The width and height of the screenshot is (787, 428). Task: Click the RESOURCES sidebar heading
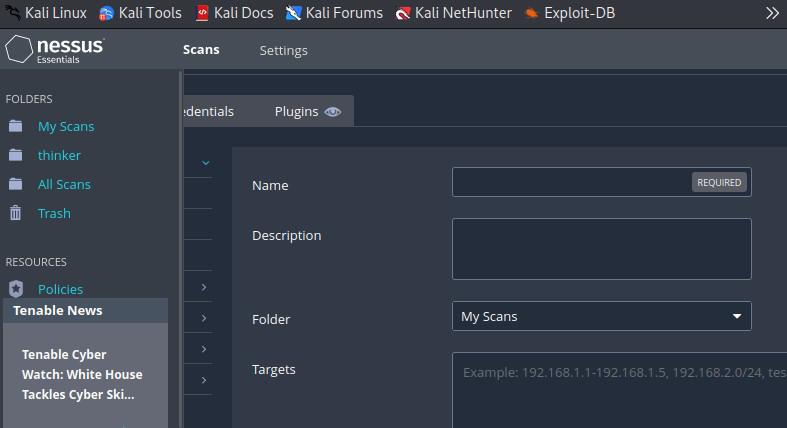(36, 262)
